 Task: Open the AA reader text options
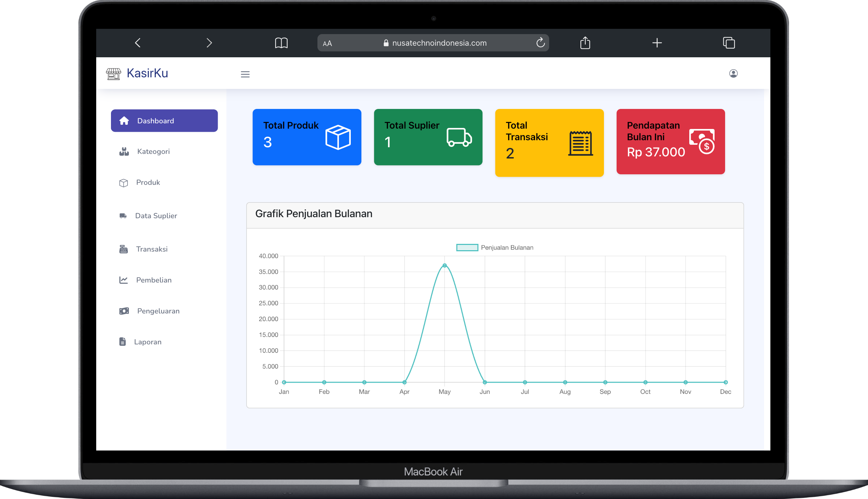click(x=327, y=43)
